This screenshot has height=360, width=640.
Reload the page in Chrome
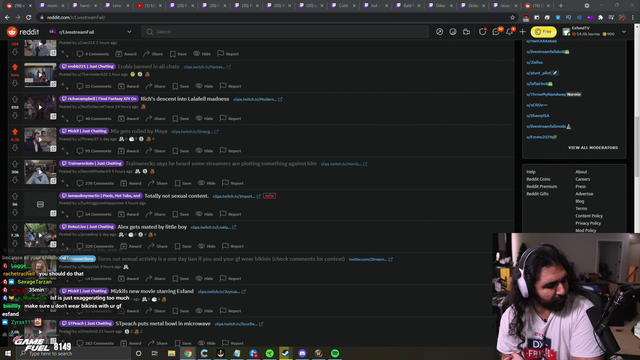(29, 18)
